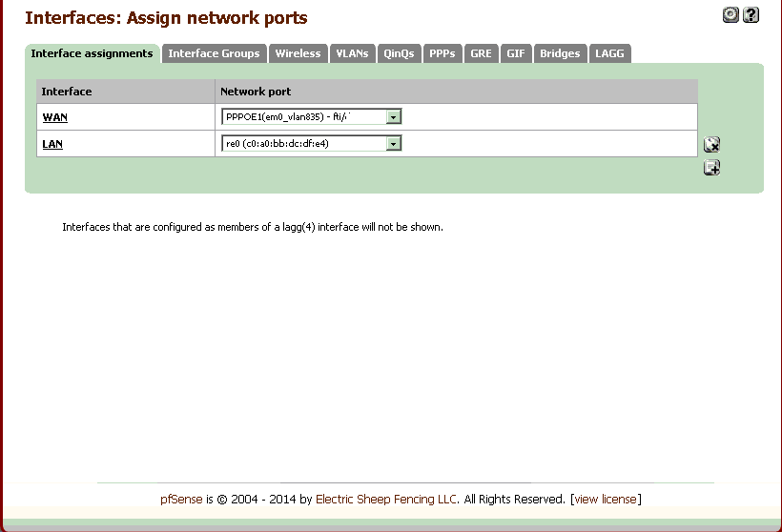Select the Interface assignments tab
The height and width of the screenshot is (532, 782).
tap(92, 54)
